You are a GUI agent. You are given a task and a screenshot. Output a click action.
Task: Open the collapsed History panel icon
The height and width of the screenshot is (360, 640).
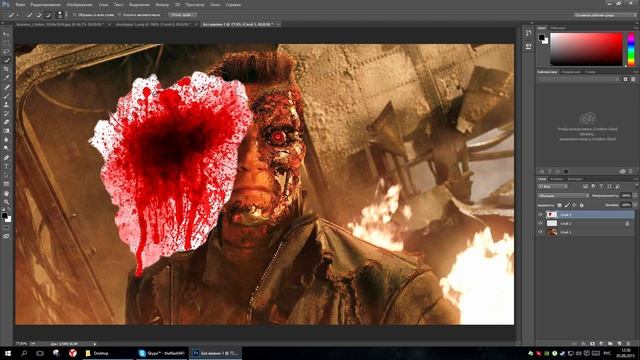point(529,33)
